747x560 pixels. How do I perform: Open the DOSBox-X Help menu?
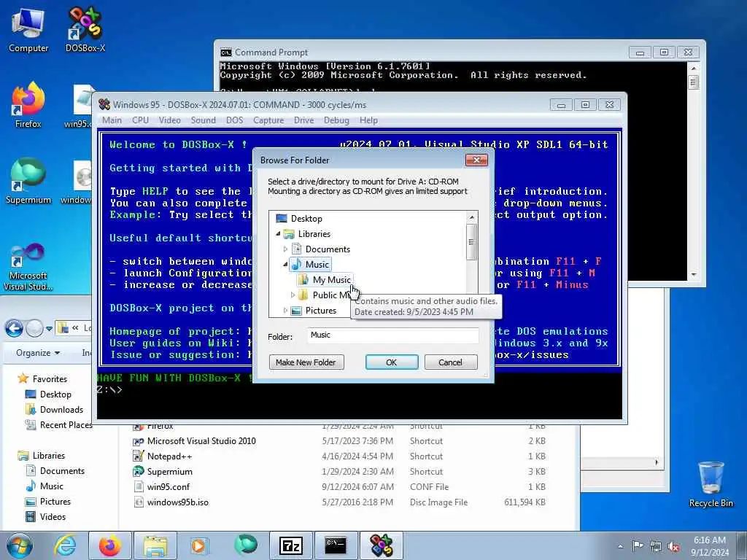368,120
